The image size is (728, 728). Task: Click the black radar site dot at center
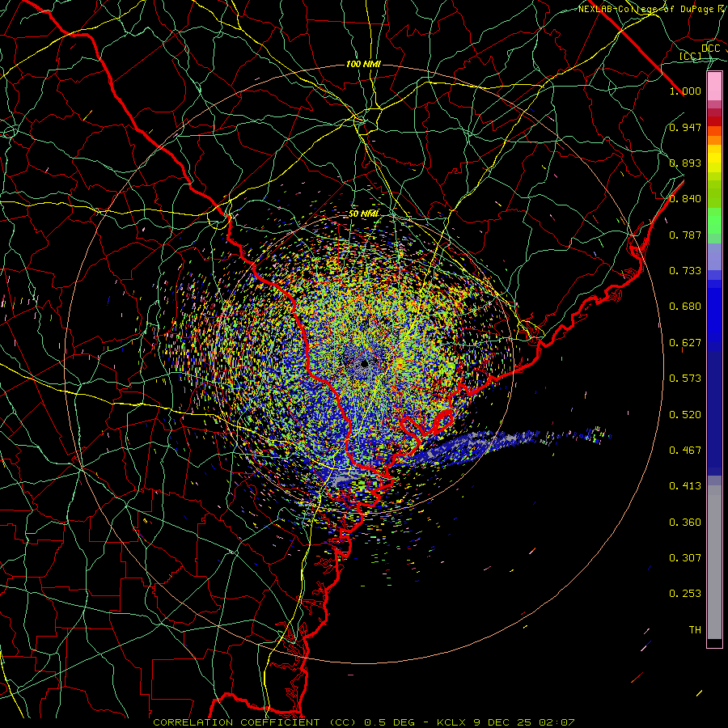tap(365, 363)
